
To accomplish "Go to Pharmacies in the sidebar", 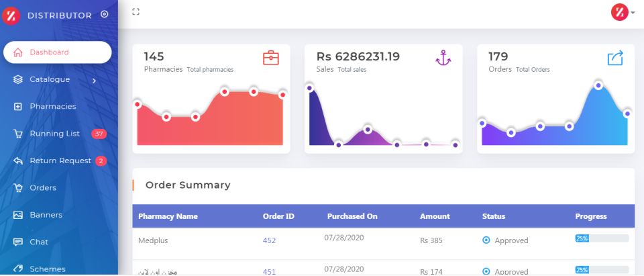I will (52, 106).
